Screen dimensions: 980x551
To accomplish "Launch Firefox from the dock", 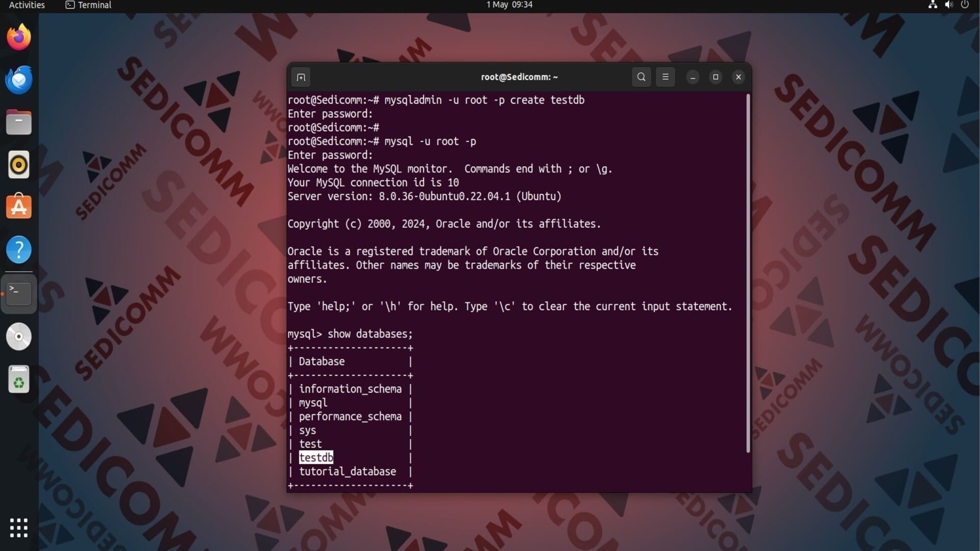I will pyautogui.click(x=19, y=37).
